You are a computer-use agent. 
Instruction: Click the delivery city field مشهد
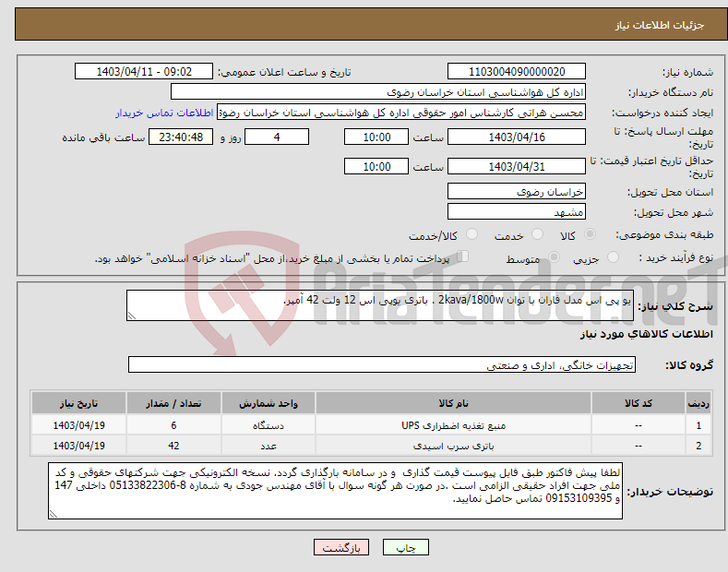(517, 211)
